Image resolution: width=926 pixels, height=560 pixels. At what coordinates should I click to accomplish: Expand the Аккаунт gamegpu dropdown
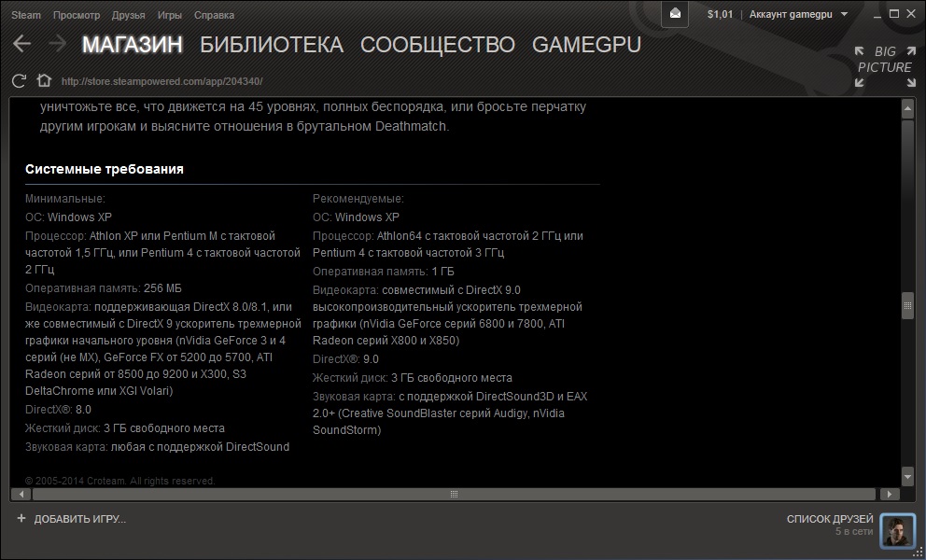(798, 14)
